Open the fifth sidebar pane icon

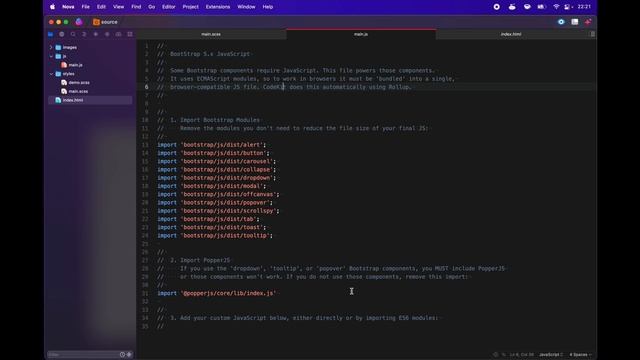96,34
